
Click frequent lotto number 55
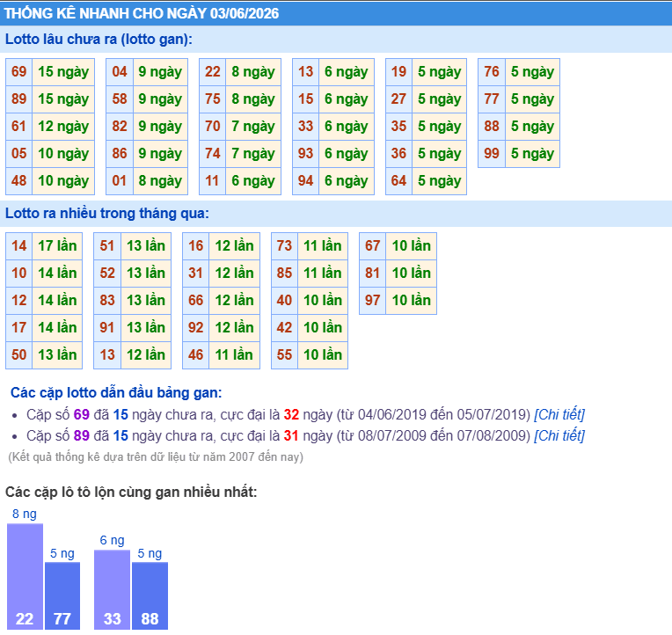pos(285,354)
